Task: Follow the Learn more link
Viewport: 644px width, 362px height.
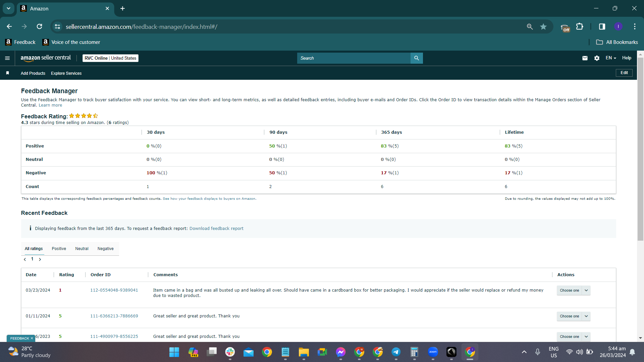Action: [x=50, y=105]
